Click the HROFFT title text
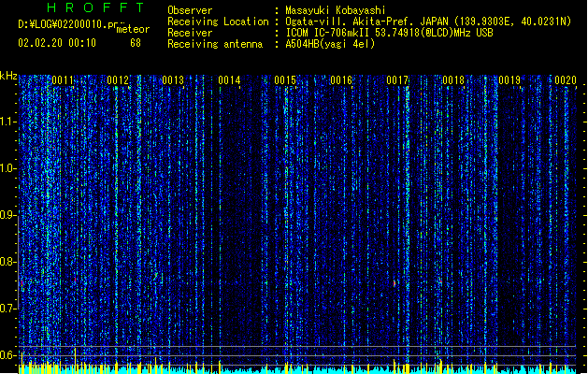The width and height of the screenshot is (588, 374). point(95,7)
